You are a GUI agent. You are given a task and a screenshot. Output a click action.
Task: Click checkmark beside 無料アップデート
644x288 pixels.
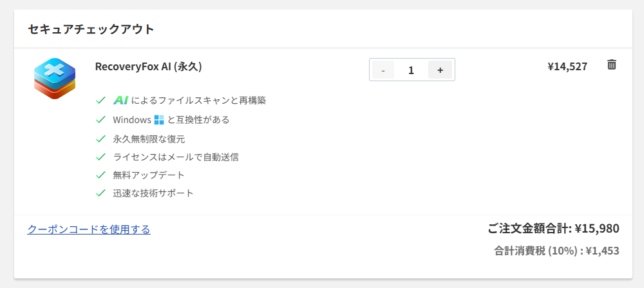pyautogui.click(x=100, y=175)
